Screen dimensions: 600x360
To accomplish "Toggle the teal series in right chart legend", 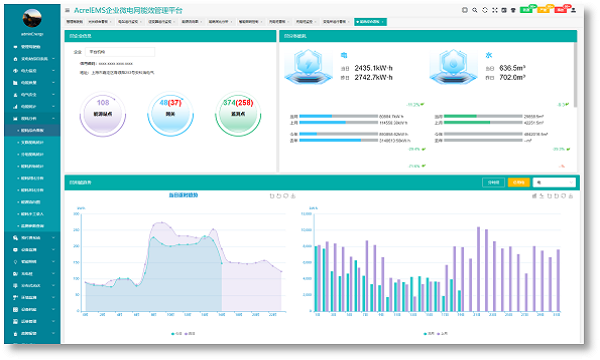I will pos(429,334).
